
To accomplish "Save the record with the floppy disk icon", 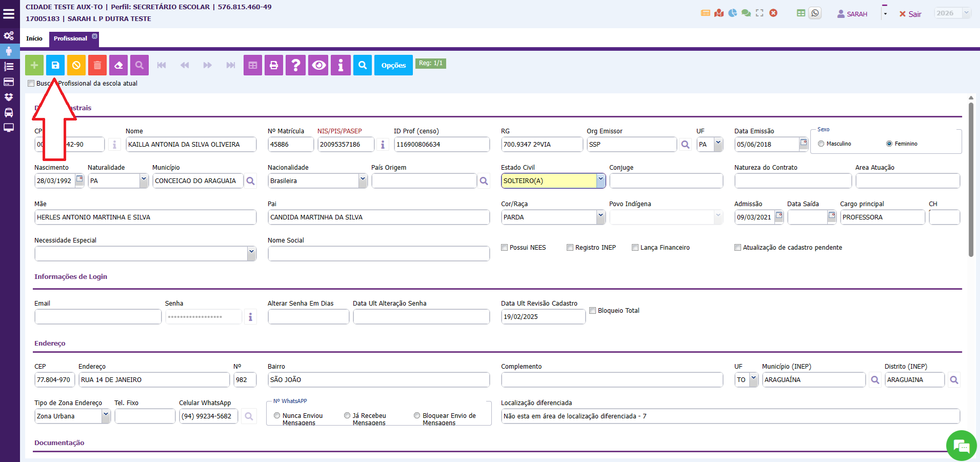I will tap(55, 65).
